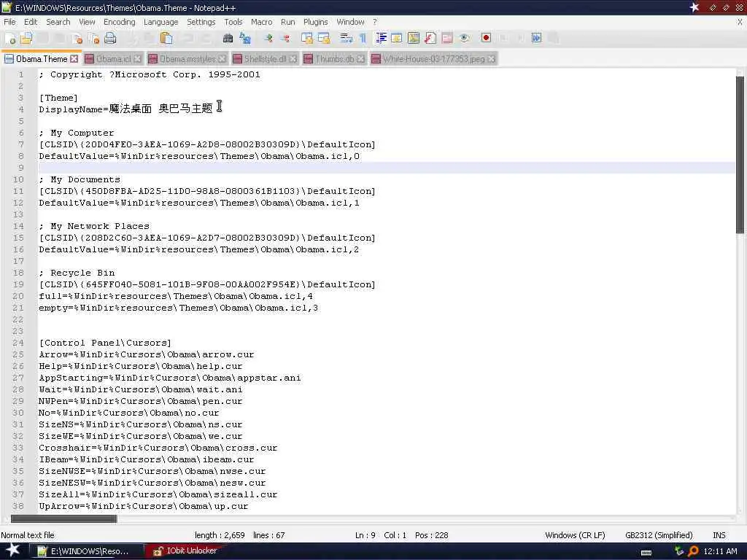Toggle the indent guide icon
The image size is (747, 560).
pos(381,38)
